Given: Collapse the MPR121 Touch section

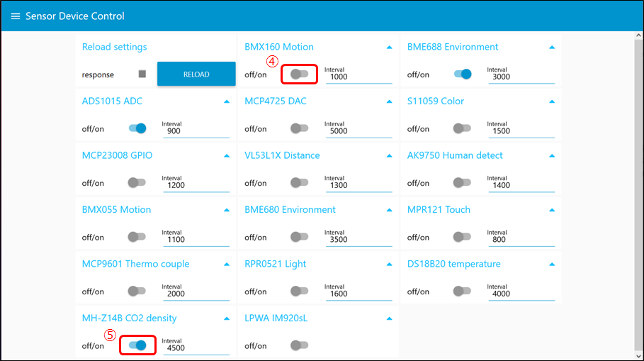Looking at the screenshot, I should pos(551,210).
